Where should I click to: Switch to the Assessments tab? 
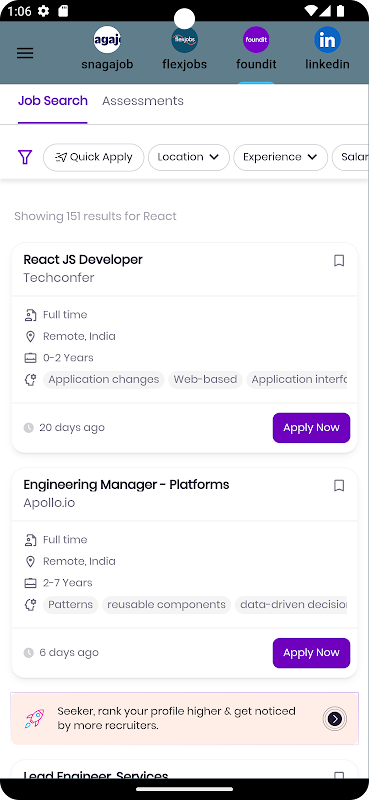point(143,101)
